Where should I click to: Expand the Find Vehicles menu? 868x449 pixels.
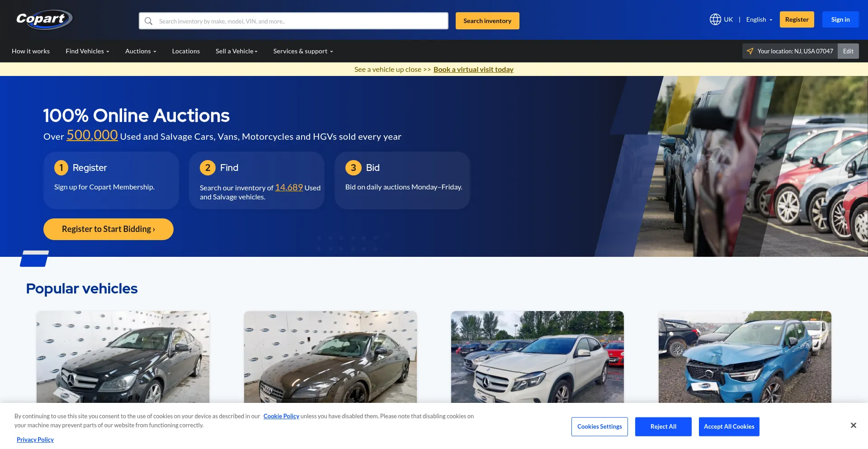tap(87, 51)
